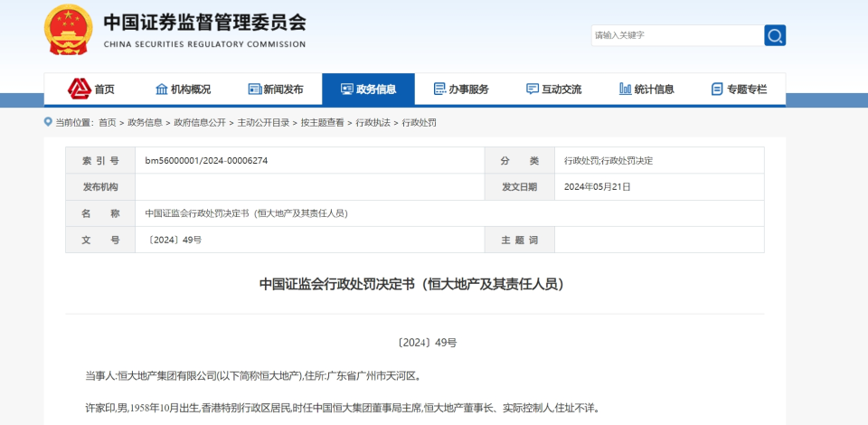The image size is (868, 425).
Task: Click the paragraph starting 当事人:恒大地产集团
Action: 253,376
